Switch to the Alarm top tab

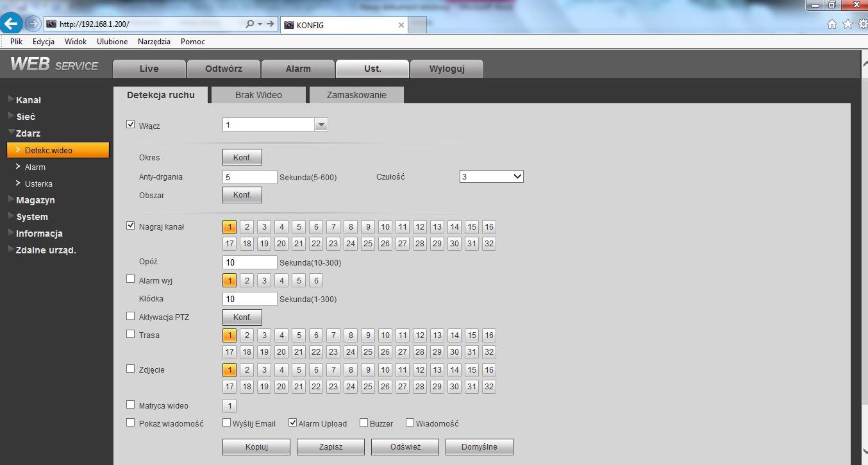[x=298, y=69]
